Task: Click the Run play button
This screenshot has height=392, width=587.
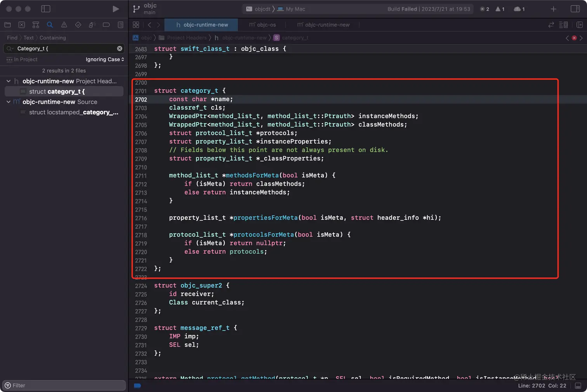Action: [x=115, y=9]
